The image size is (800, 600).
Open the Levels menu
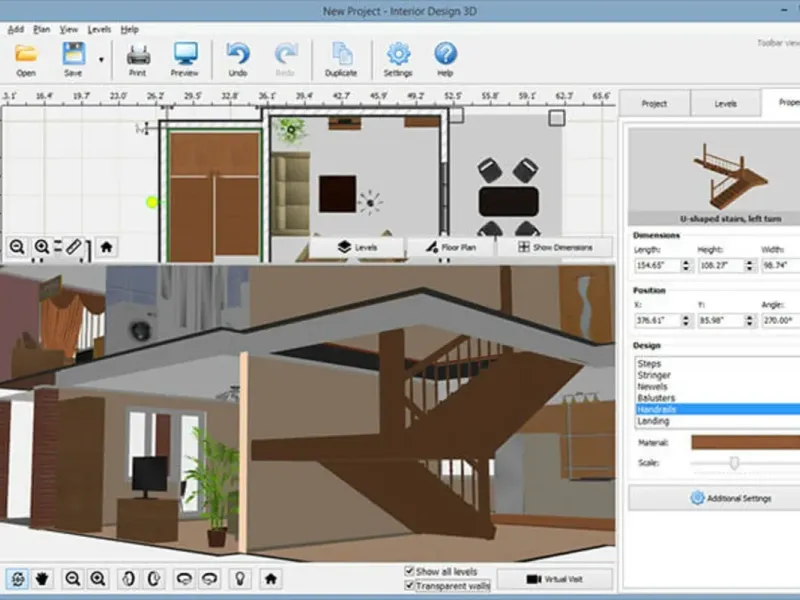99,30
